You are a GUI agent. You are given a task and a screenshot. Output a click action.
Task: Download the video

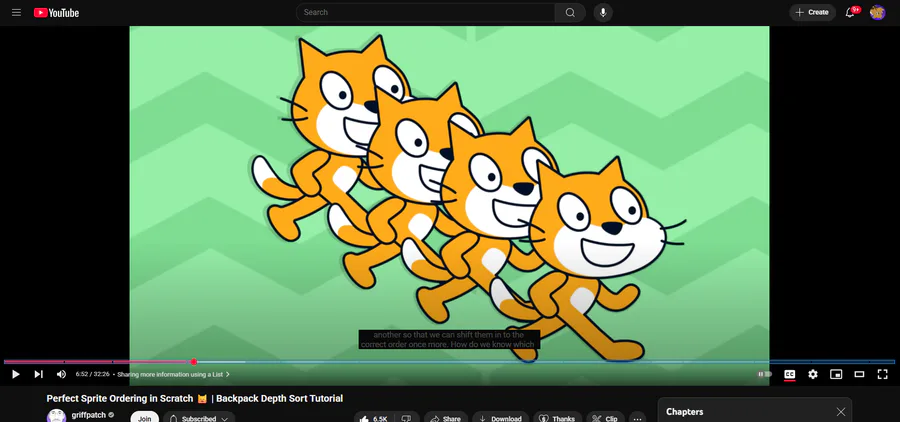click(x=501, y=418)
